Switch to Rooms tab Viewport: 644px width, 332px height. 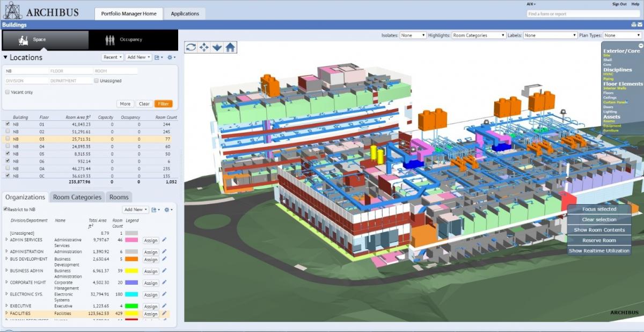119,197
